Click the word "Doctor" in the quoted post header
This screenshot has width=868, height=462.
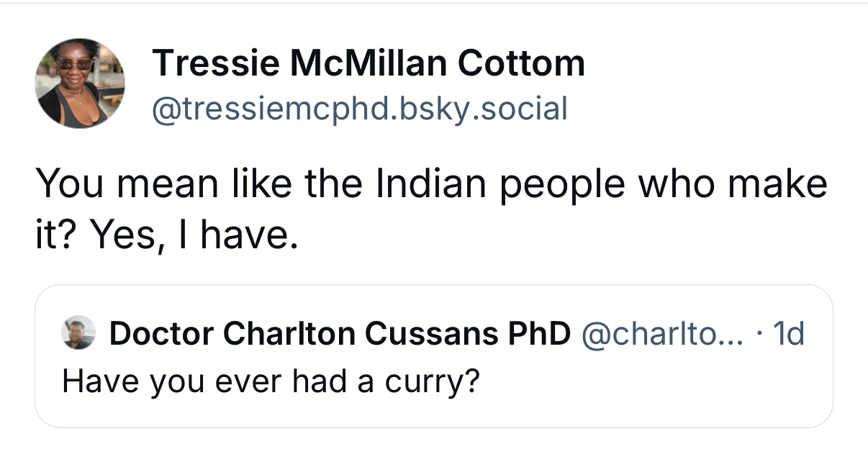[162, 333]
